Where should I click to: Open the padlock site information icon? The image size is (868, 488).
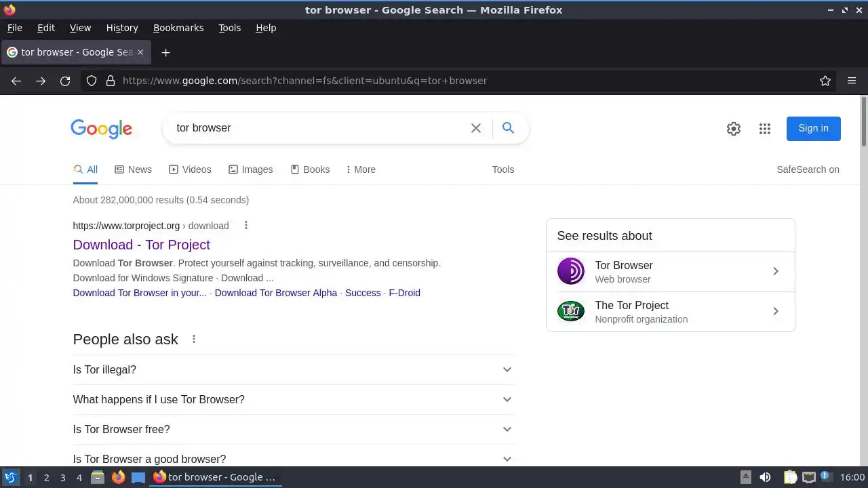tap(111, 81)
